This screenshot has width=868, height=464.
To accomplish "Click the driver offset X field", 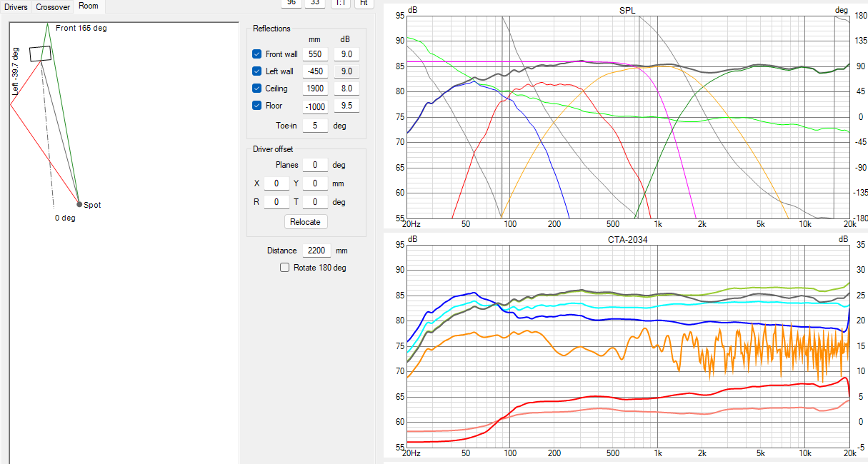I will tap(276, 183).
